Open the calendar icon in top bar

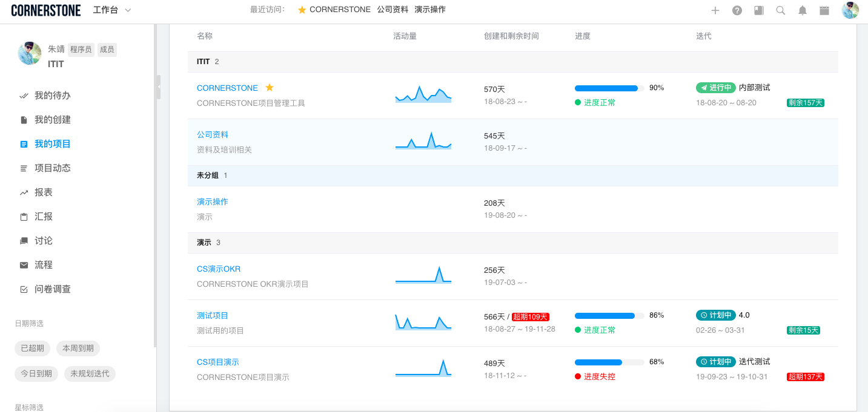[824, 10]
